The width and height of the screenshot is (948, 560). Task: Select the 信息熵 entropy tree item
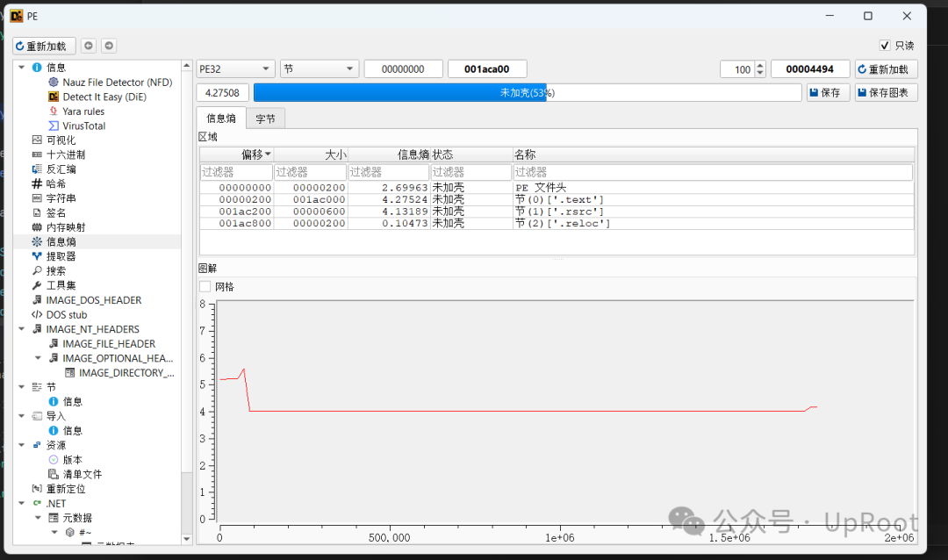(x=61, y=242)
